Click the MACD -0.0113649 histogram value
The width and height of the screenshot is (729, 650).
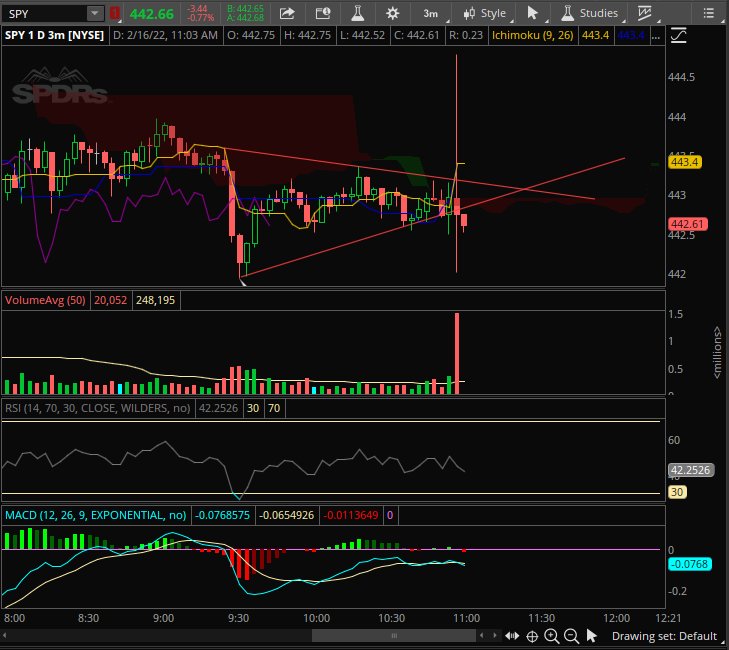coord(351,515)
